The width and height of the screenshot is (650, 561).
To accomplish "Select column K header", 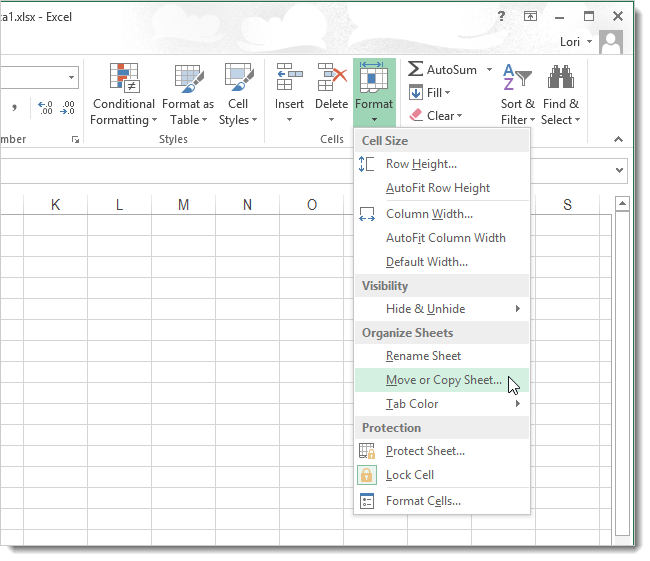I will [x=55, y=205].
